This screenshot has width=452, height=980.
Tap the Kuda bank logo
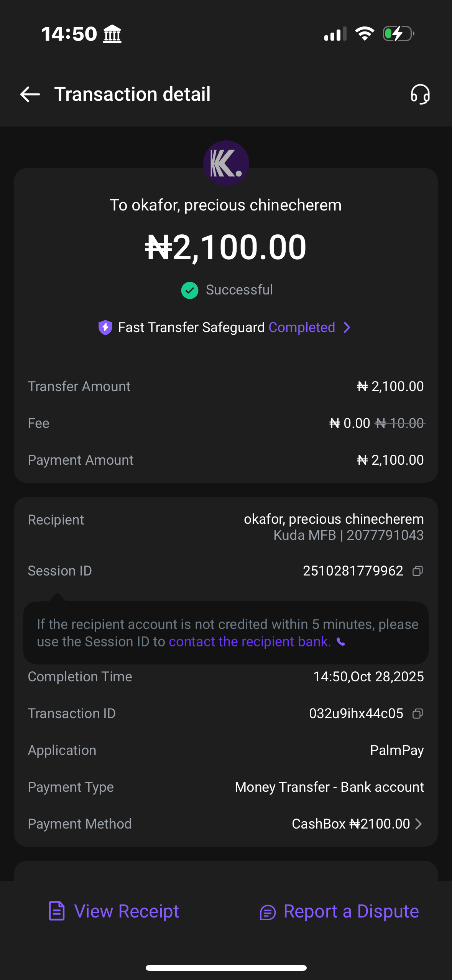coord(226,163)
